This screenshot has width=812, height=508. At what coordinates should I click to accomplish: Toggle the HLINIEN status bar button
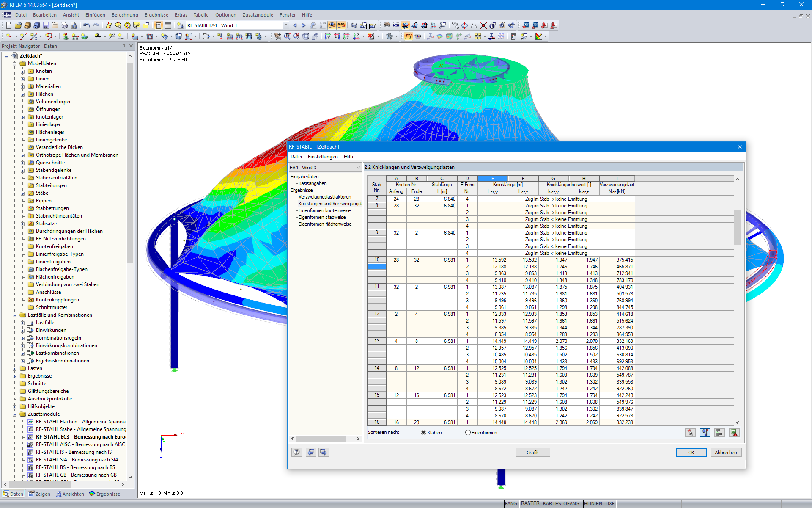(593, 504)
